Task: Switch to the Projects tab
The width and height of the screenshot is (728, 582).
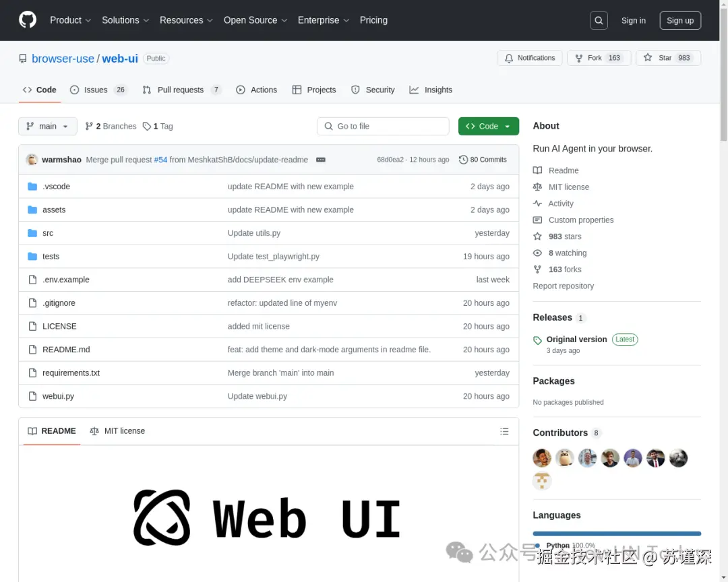Action: 314,90
